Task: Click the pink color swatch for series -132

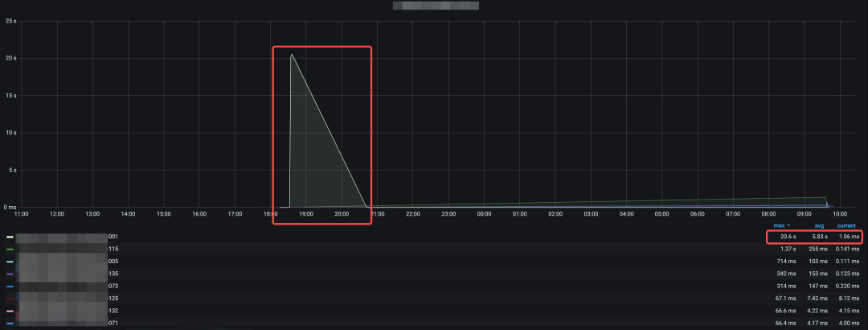Action: click(x=10, y=310)
